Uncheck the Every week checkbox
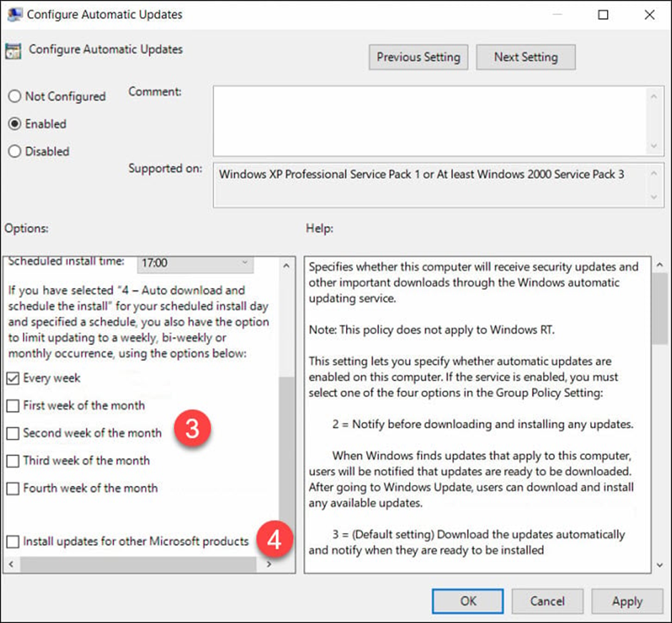This screenshot has height=623, width=672. coord(12,378)
